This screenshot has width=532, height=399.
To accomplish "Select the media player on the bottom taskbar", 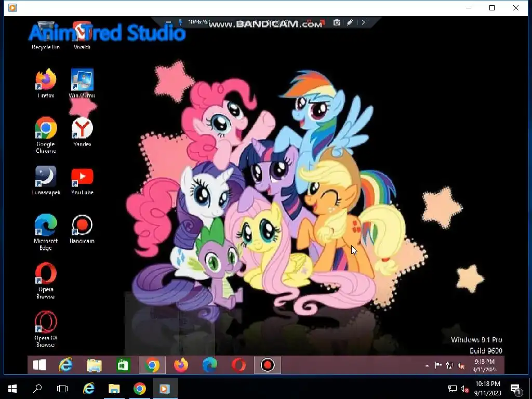I will click(165, 389).
